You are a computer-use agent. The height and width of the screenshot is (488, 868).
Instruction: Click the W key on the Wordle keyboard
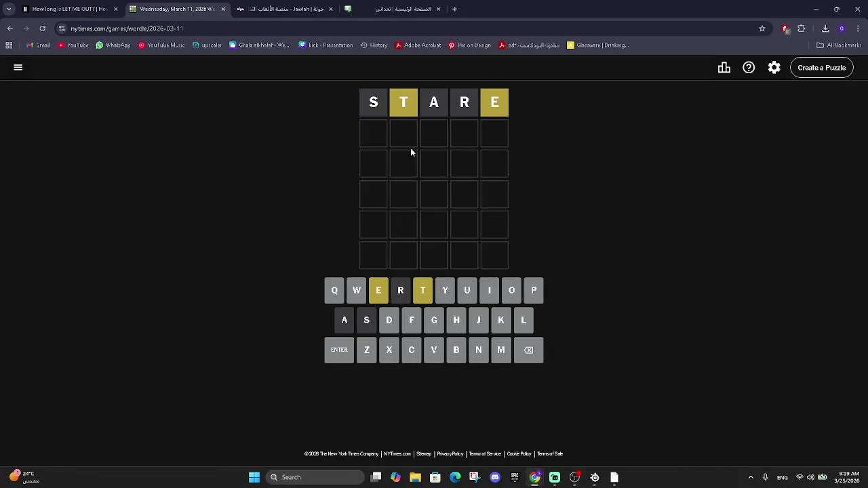(357, 290)
